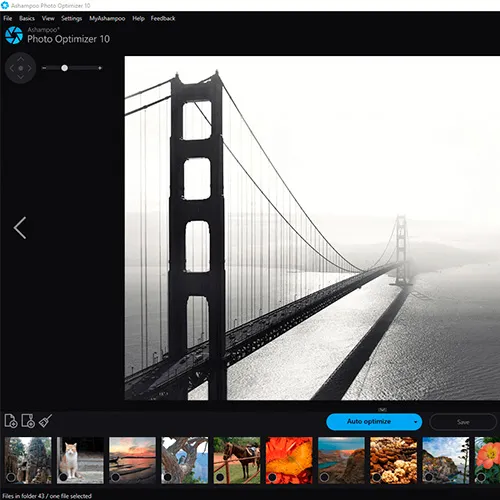The image size is (500, 500).
Task: Click the small panel handle above Auto optimize
Action: (x=382, y=409)
